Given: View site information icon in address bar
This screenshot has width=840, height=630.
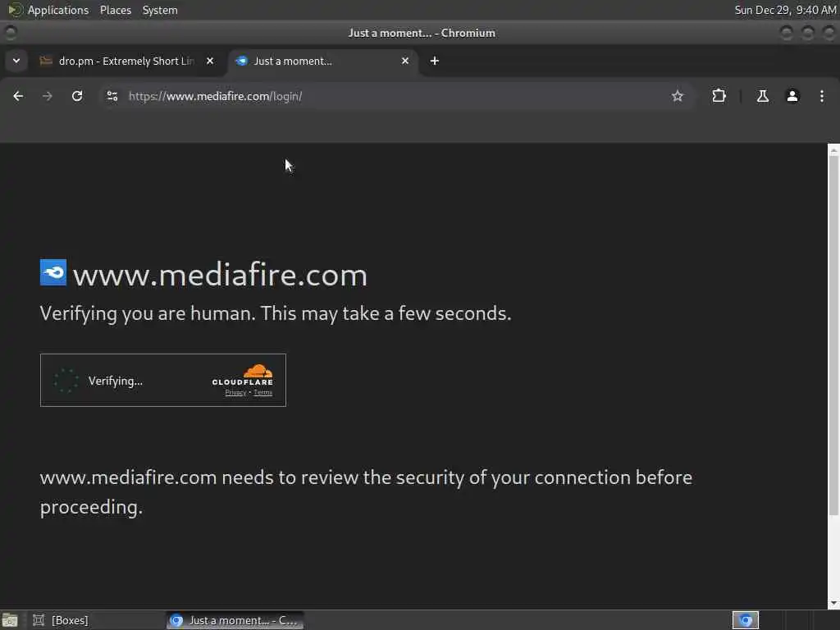Looking at the screenshot, I should pyautogui.click(x=112, y=96).
